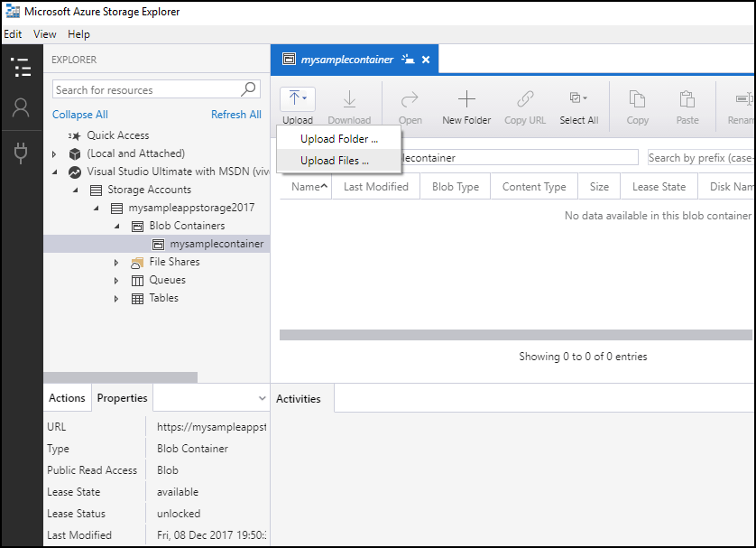
Task: Open the Edit menu
Action: tap(13, 33)
